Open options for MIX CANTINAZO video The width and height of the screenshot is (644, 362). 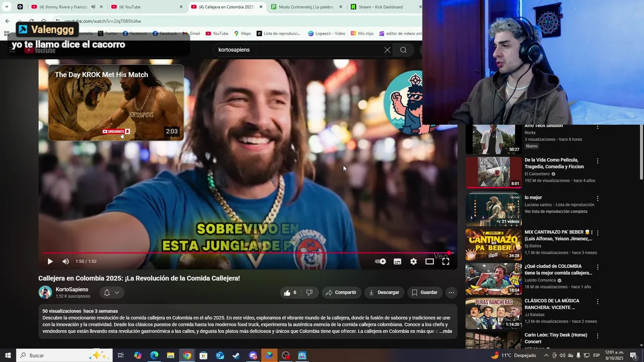[x=598, y=233]
